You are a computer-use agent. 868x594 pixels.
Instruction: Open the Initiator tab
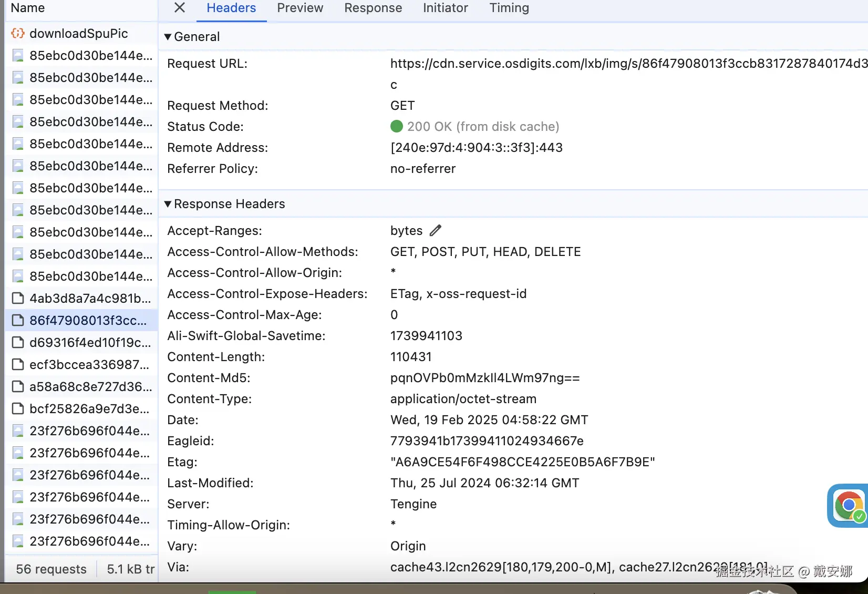(446, 8)
